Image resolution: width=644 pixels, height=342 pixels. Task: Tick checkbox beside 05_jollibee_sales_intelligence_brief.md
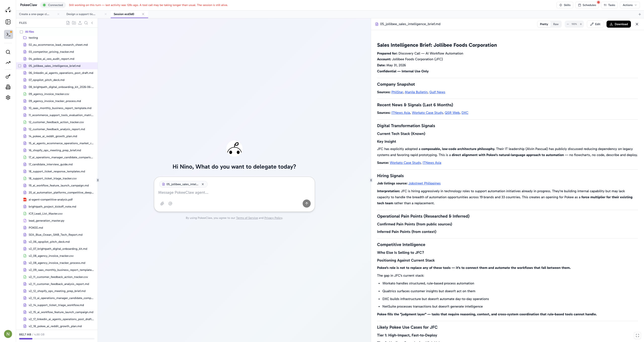20,66
